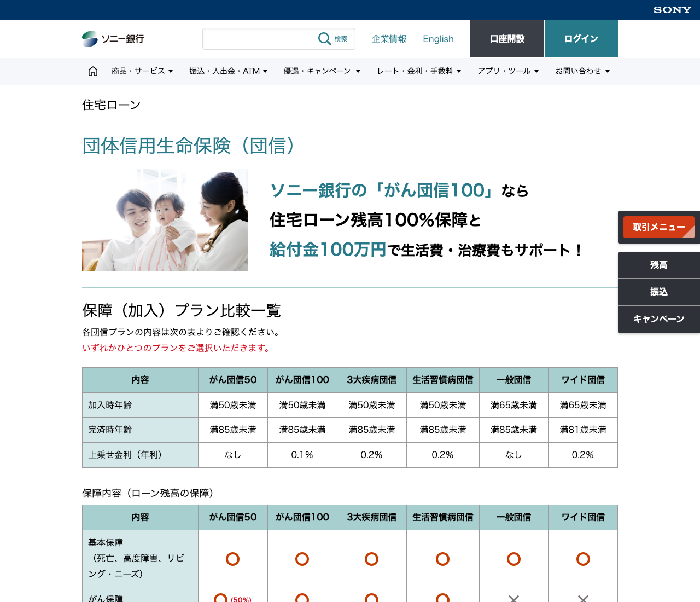Click 満81歳未満 cell for ワイド団信
Viewport: 700px width, 602px height.
point(583,430)
